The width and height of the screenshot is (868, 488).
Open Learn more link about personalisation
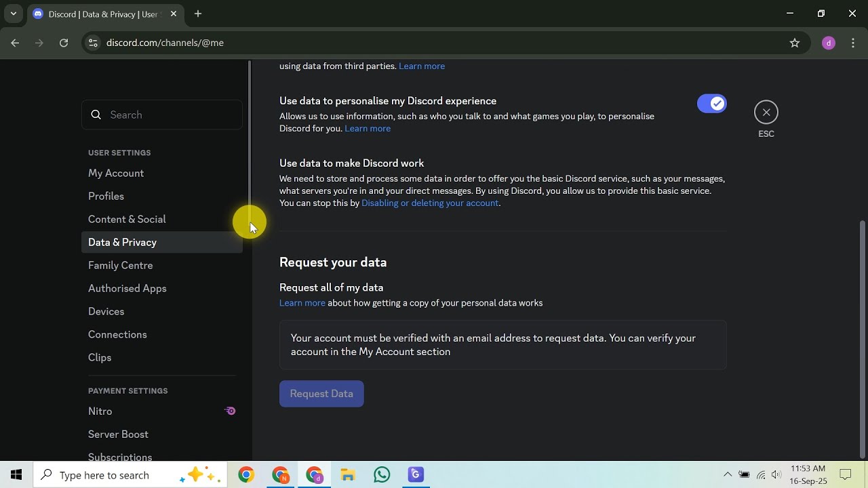point(368,128)
